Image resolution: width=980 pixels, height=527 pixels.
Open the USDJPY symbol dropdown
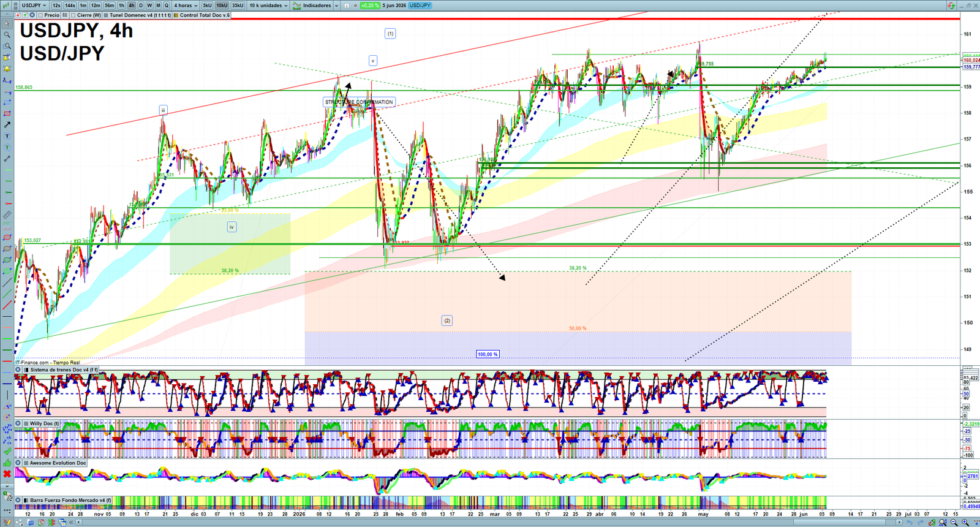[34, 6]
